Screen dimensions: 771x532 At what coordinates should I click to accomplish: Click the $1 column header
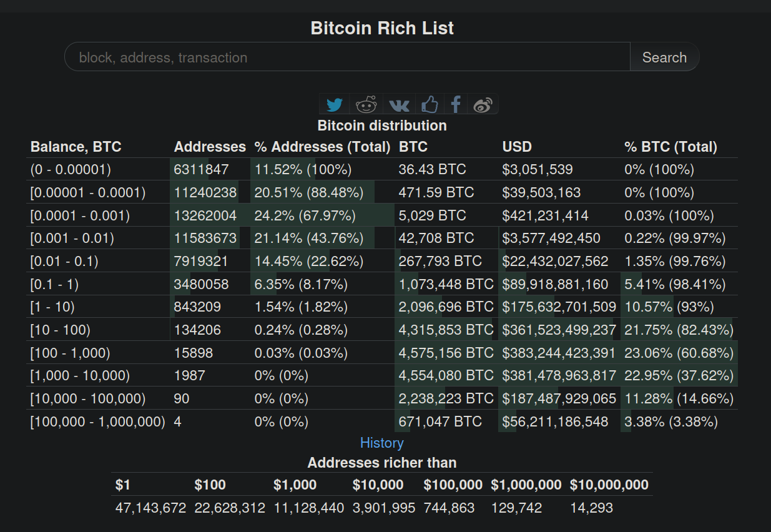click(x=123, y=485)
